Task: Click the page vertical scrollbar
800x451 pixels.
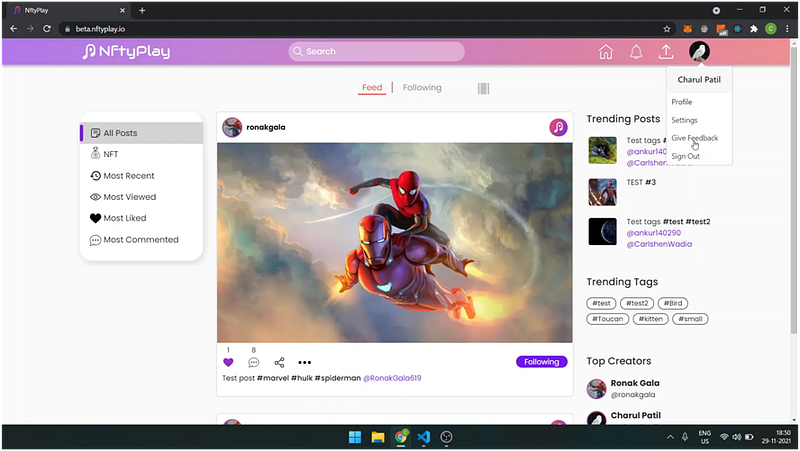Action: point(793,189)
